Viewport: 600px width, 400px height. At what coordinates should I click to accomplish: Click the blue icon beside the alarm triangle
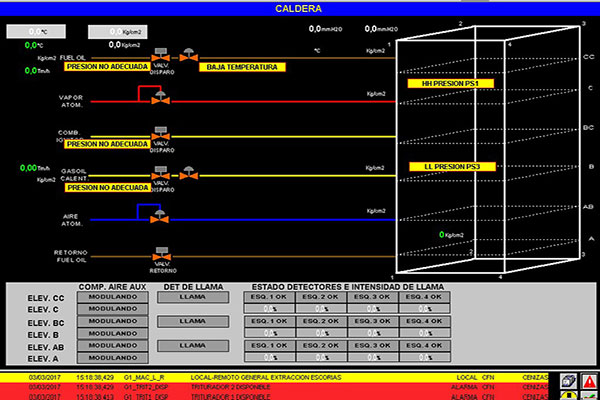click(x=567, y=382)
